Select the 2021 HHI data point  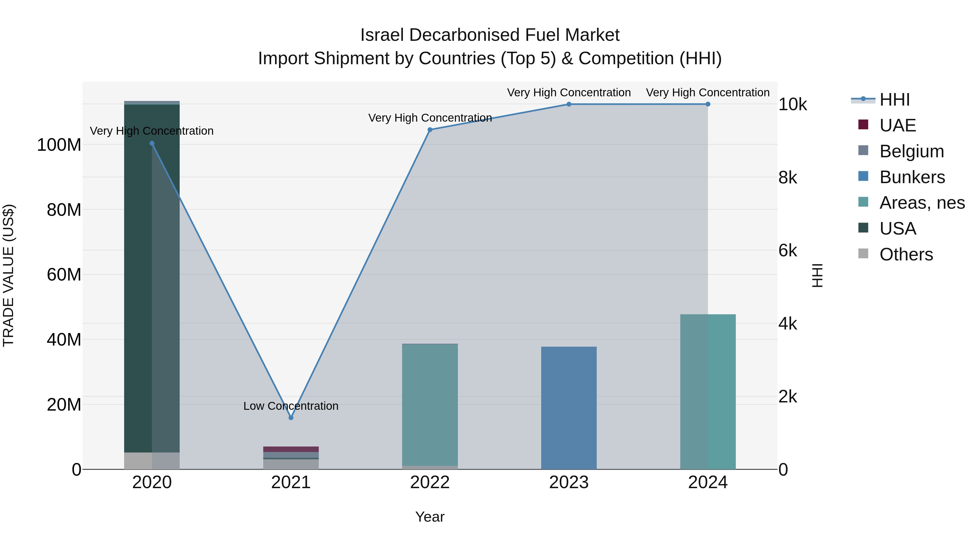click(291, 417)
